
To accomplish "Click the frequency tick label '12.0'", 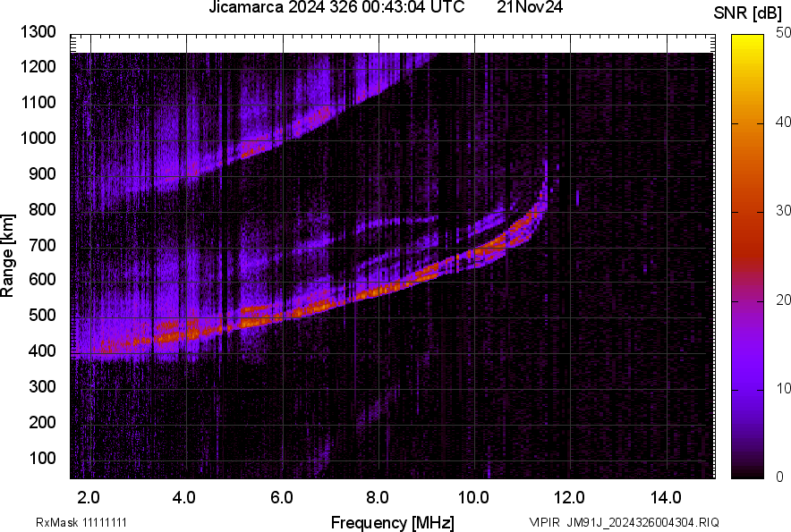I will point(569,498).
